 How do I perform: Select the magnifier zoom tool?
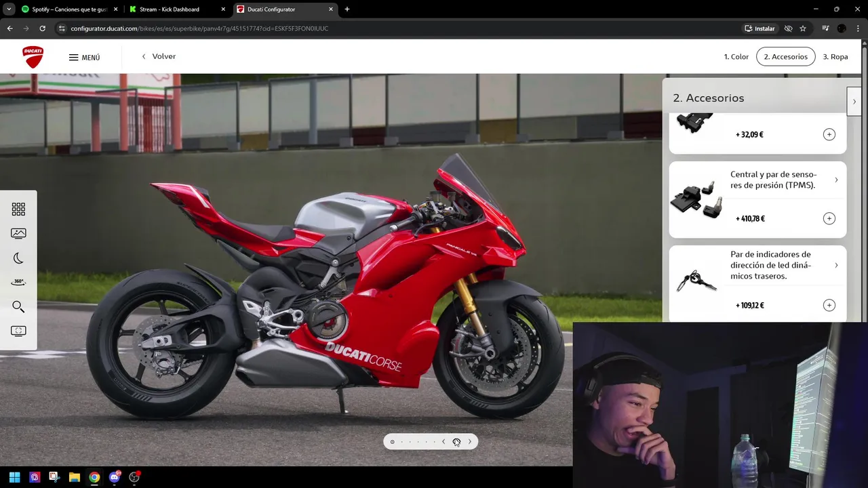pyautogui.click(x=18, y=306)
